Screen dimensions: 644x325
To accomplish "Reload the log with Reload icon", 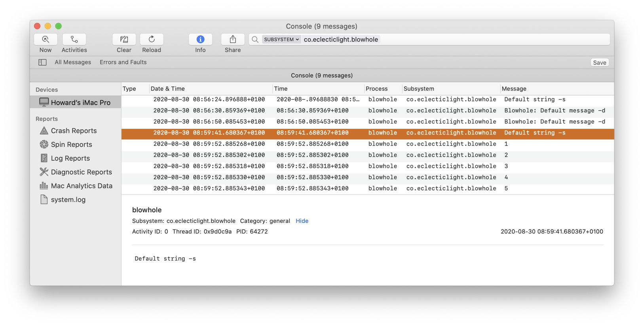I will coord(152,39).
